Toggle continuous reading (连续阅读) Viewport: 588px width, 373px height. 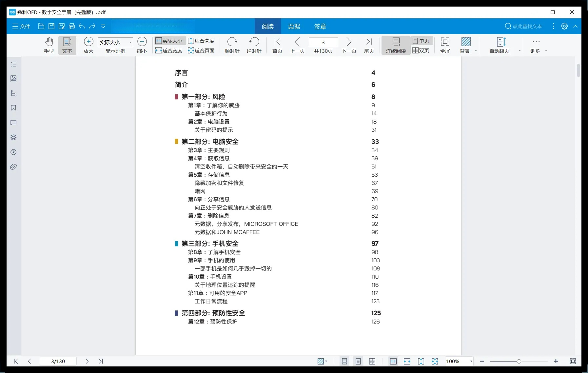[x=396, y=45]
